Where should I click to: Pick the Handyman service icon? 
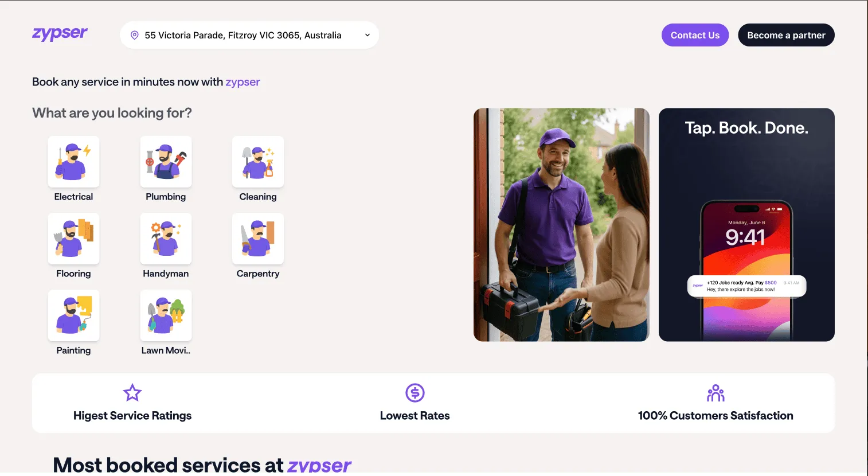[x=166, y=239]
